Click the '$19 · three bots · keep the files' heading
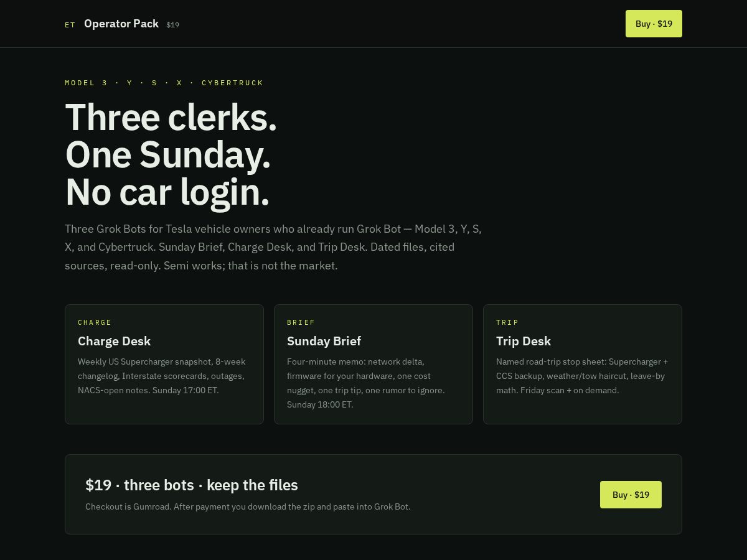Image resolution: width=747 pixels, height=560 pixels. tap(192, 485)
